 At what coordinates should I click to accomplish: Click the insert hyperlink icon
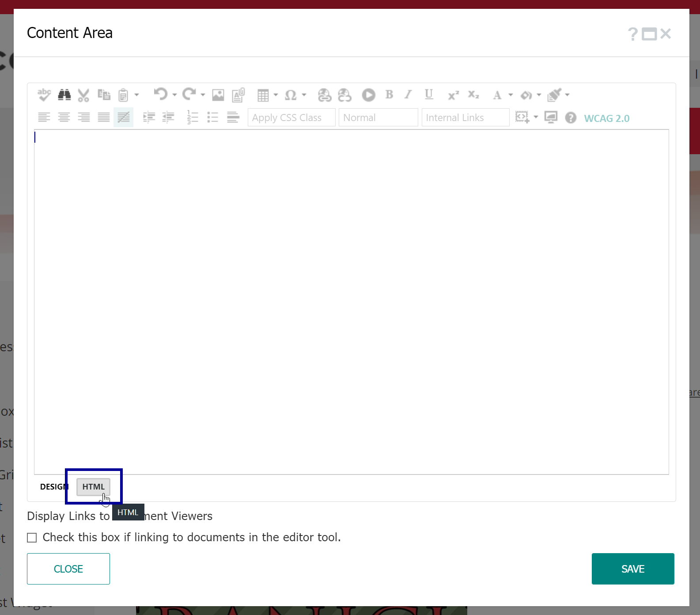click(325, 95)
